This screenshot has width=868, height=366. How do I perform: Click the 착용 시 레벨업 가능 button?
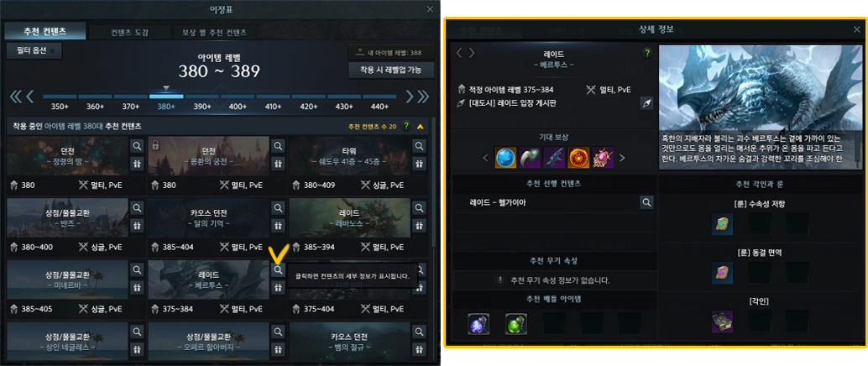(x=391, y=71)
